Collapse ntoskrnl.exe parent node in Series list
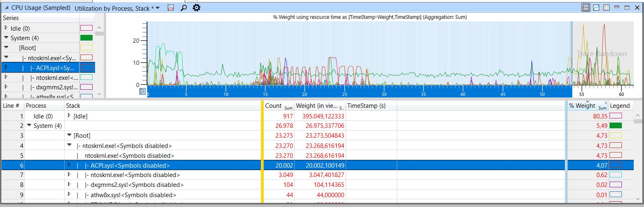 6,57
